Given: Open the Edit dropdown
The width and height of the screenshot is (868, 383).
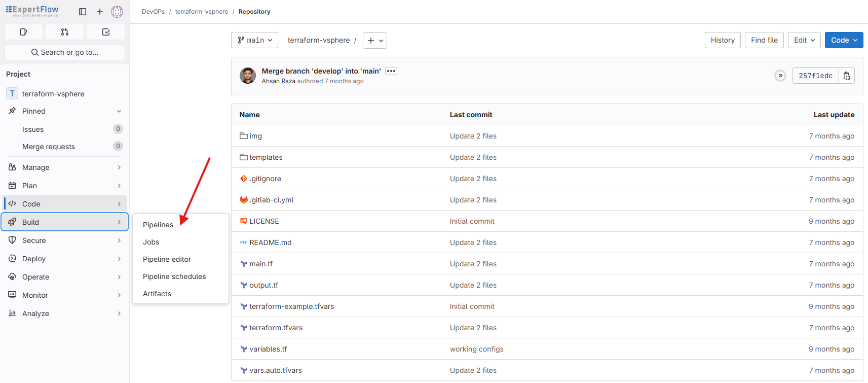Looking at the screenshot, I should pos(804,40).
